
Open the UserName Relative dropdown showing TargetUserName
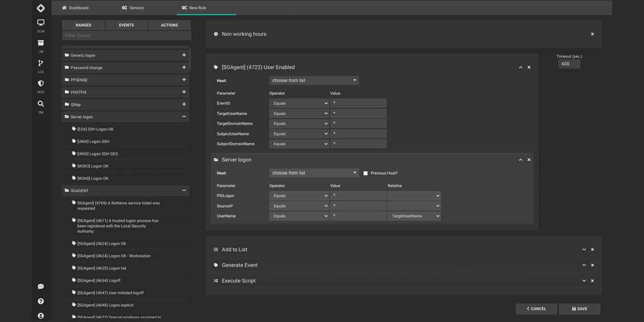click(x=414, y=216)
